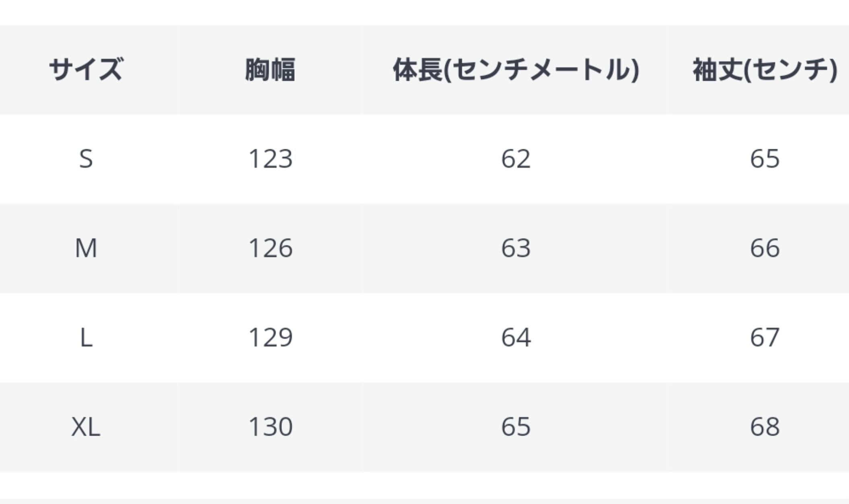Select the 袖丈(センチ) header cell
Image resolution: width=849 pixels, height=504 pixels.
tap(765, 70)
